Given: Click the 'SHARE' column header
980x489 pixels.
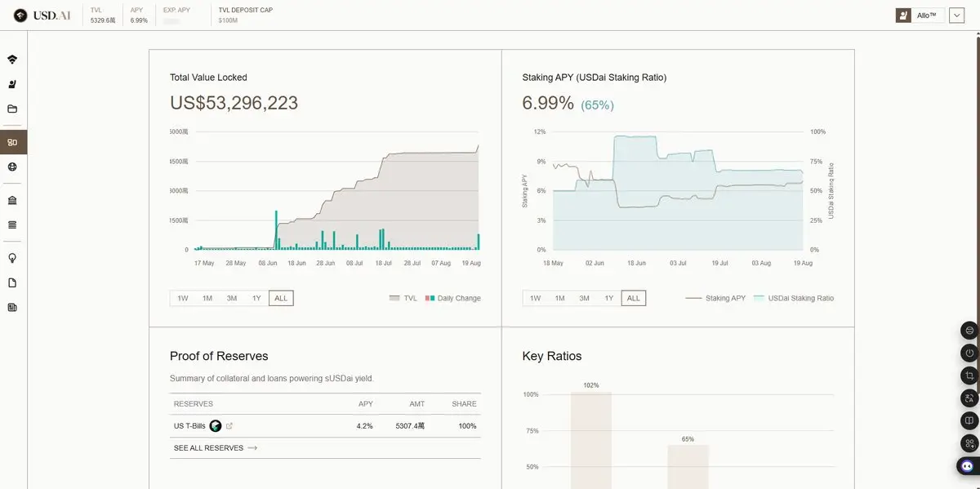Looking at the screenshot, I should click(465, 404).
